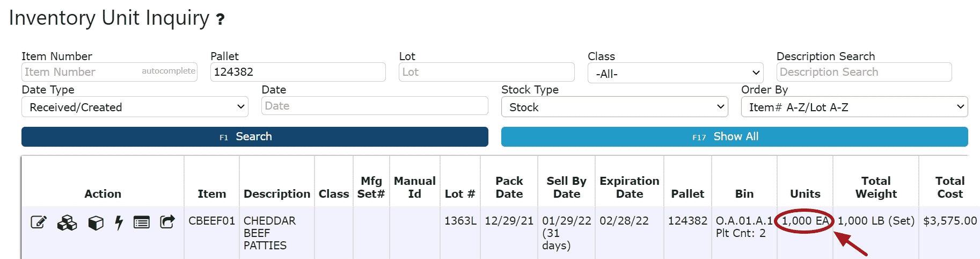Click the help question mark next to title

coord(220,20)
